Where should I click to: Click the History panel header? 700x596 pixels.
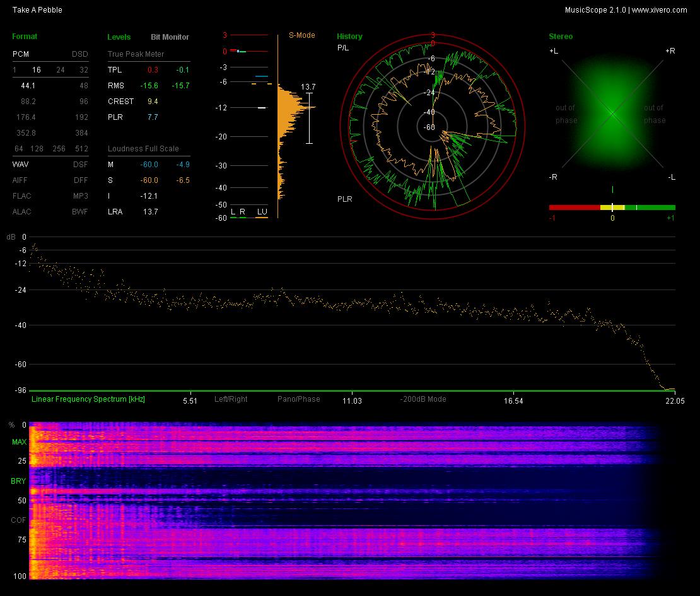click(x=349, y=37)
